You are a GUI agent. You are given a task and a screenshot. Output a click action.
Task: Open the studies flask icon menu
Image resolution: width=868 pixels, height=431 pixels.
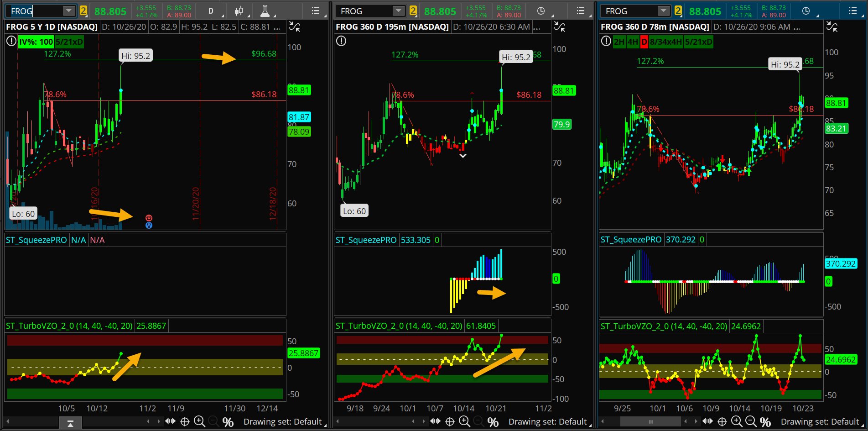(x=265, y=11)
